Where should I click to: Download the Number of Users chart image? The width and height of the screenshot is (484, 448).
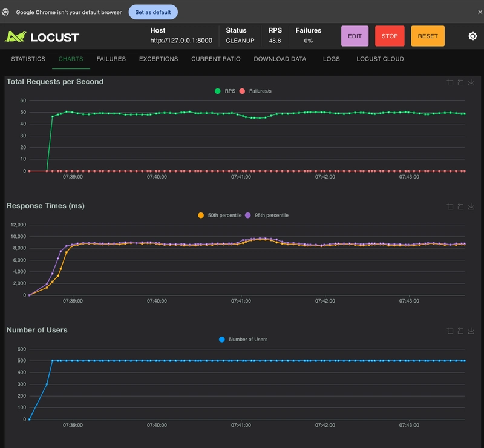471,331
